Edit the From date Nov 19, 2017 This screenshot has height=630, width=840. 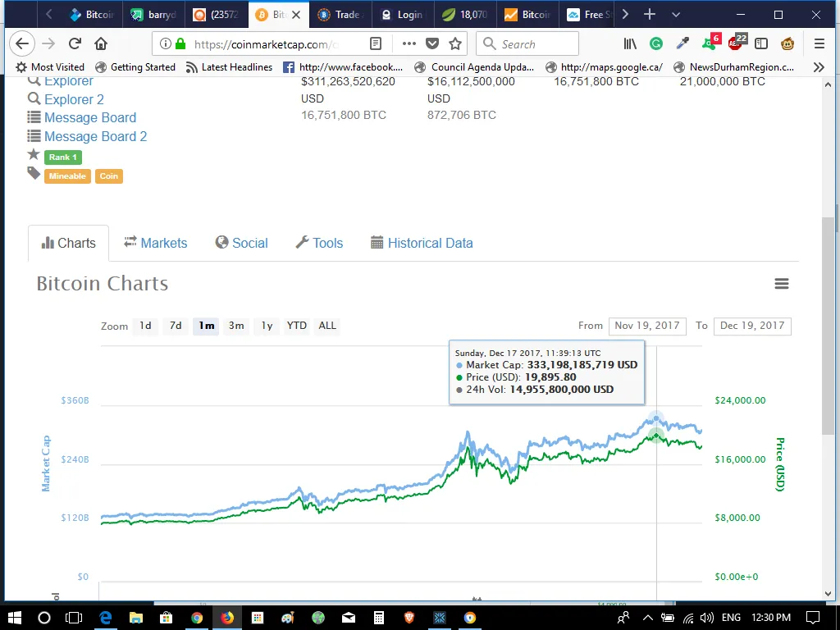point(647,326)
